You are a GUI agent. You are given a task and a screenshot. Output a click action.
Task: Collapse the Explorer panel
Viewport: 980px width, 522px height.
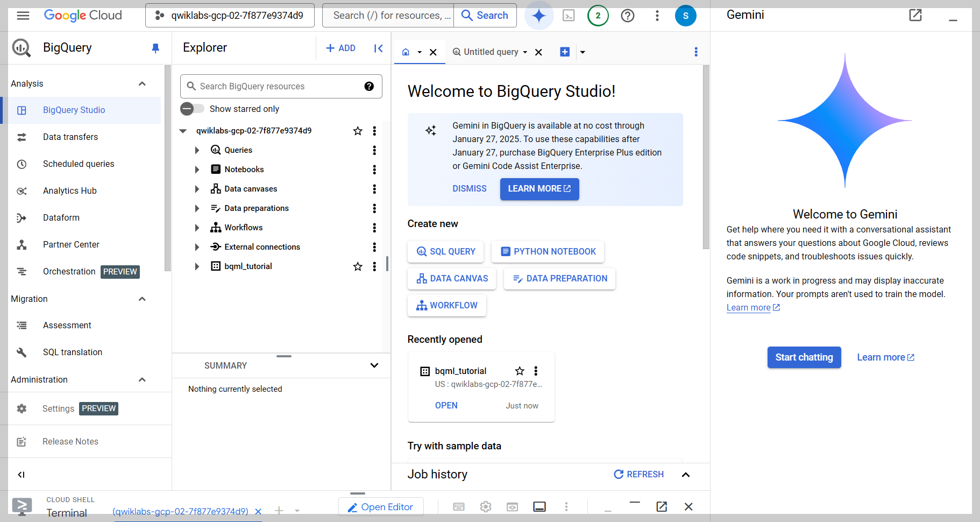click(x=379, y=48)
